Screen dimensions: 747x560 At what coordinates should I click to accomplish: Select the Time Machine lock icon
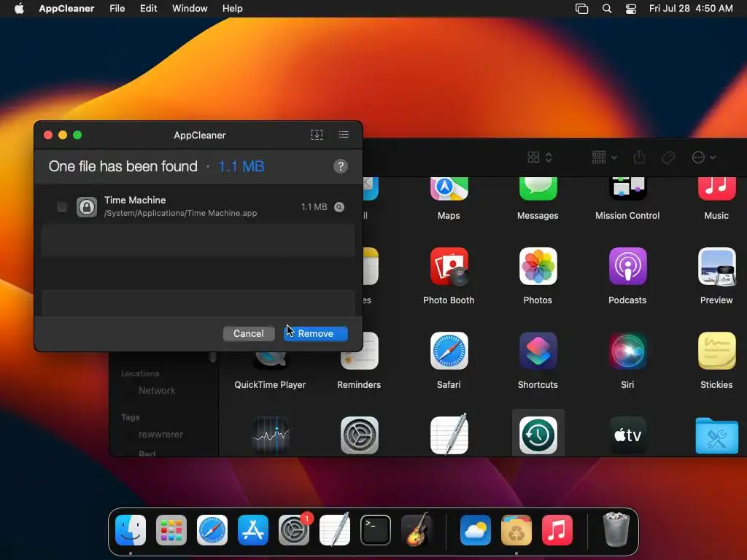87,206
